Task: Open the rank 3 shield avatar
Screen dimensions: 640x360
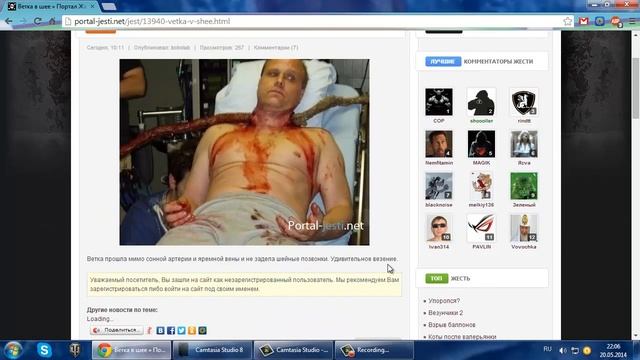Action: coord(524,102)
